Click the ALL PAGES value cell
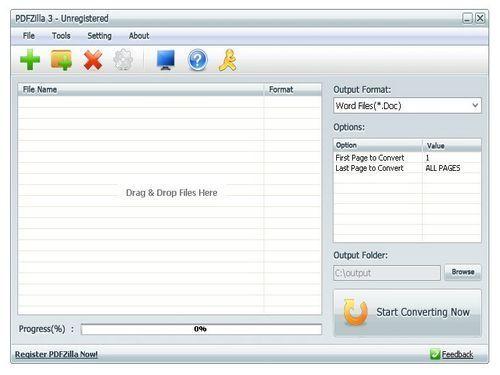This screenshot has width=500, height=375. pos(443,168)
